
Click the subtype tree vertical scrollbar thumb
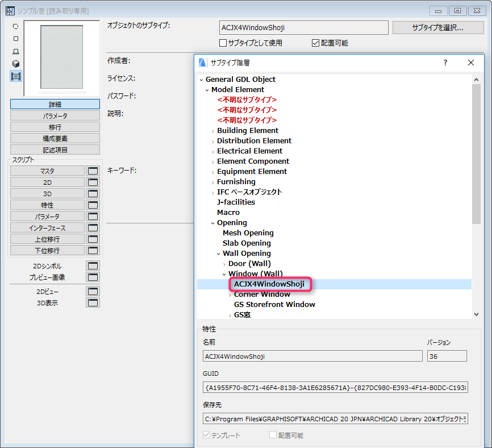point(476,154)
